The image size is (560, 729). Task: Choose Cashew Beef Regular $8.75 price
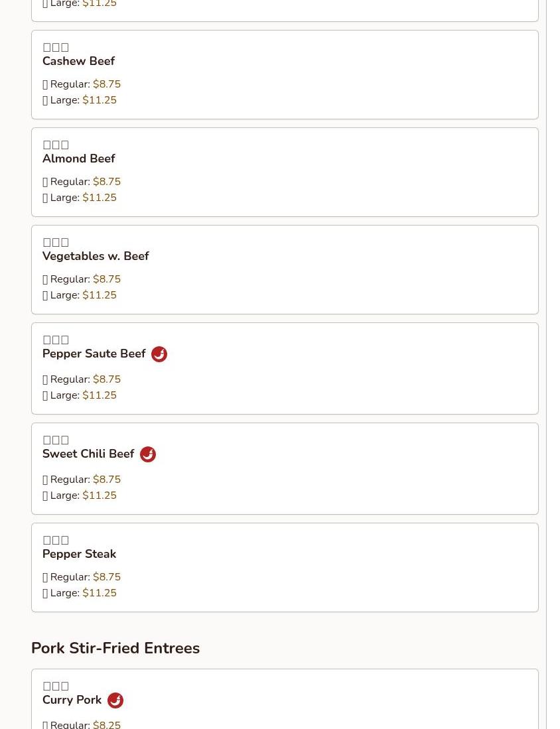106,84
